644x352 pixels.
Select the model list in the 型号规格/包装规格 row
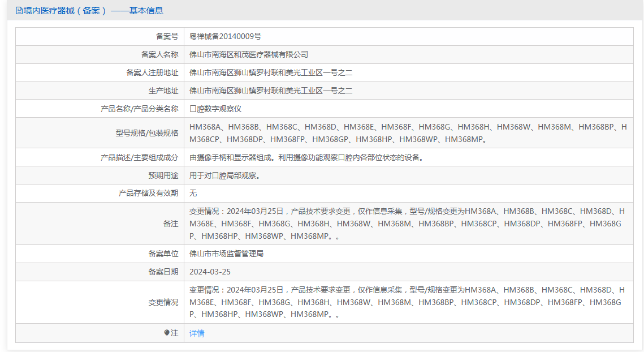point(408,133)
